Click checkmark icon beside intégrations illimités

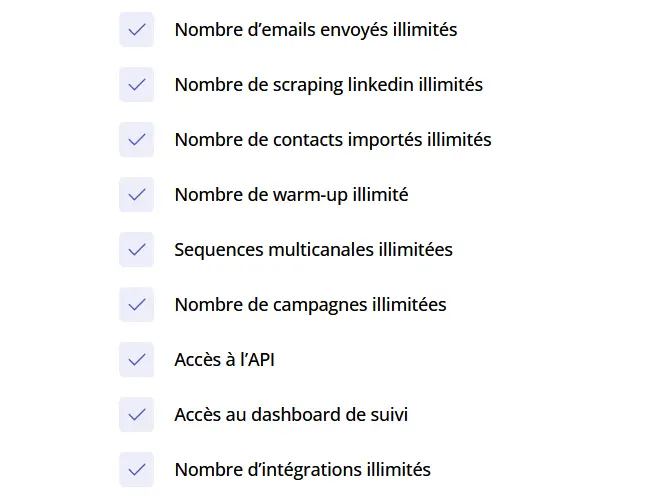coord(137,470)
